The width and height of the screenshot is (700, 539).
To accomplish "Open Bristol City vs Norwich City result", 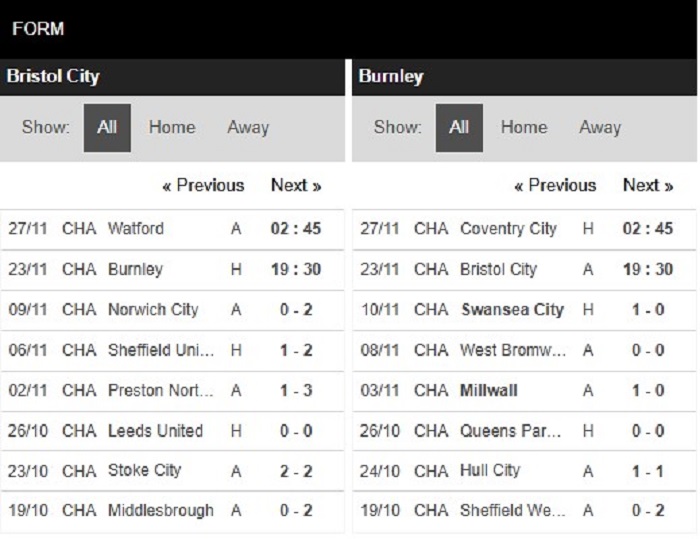I will (172, 310).
